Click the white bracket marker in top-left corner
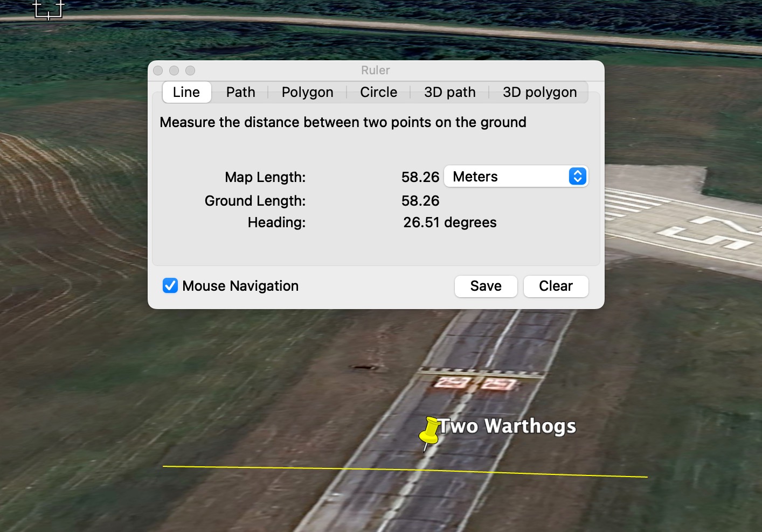The width and height of the screenshot is (762, 532). coord(49,10)
